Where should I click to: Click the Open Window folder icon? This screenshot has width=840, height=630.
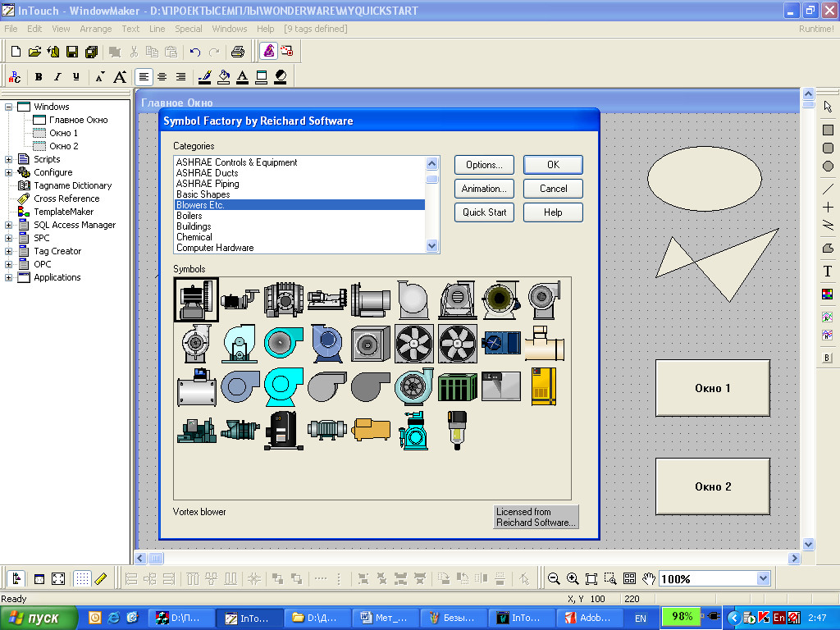pos(34,52)
